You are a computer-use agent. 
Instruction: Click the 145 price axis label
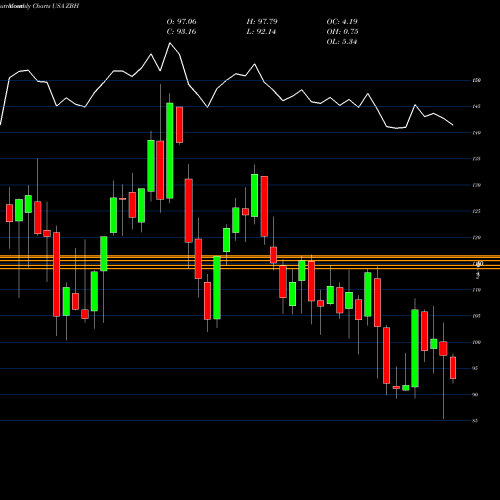(x=477, y=106)
